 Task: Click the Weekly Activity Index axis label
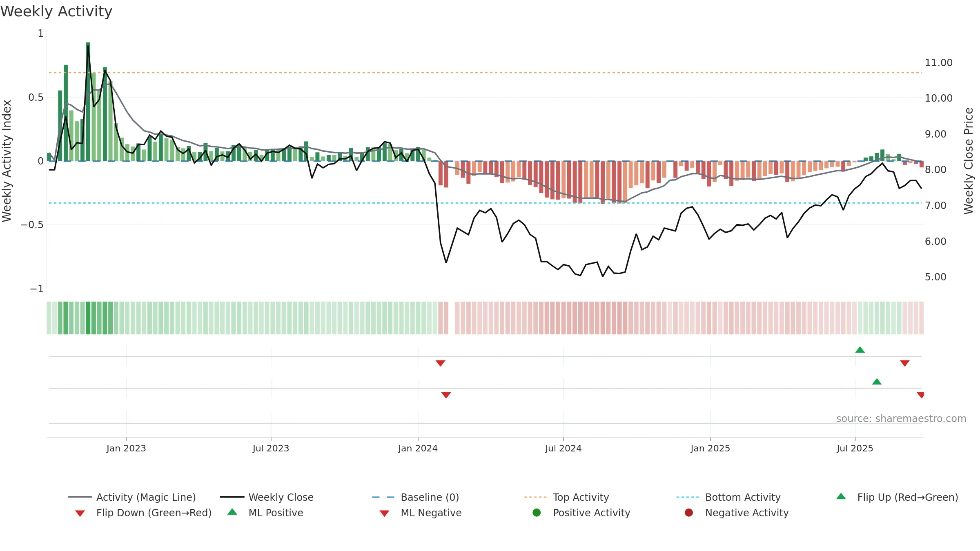tap(7, 161)
